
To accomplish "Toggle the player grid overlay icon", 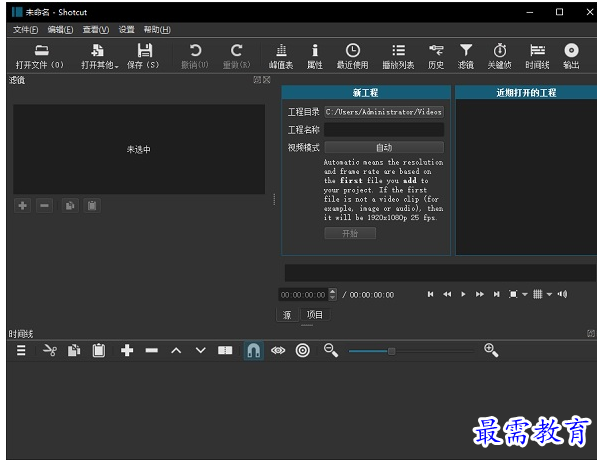I will coord(538,294).
